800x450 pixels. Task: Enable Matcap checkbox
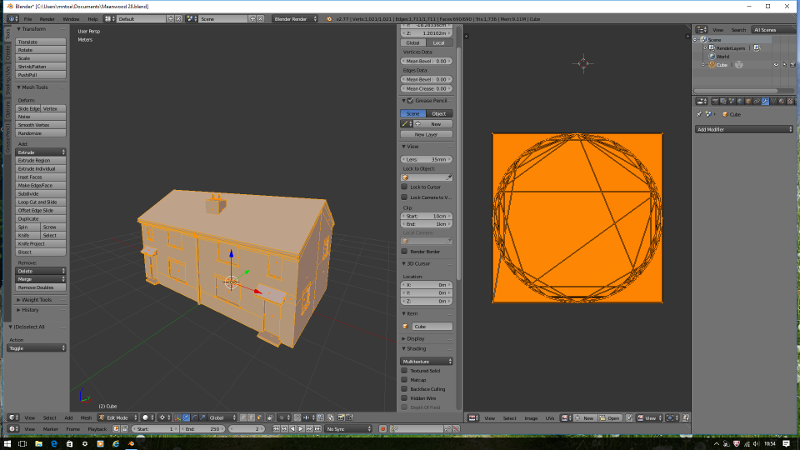pos(405,380)
